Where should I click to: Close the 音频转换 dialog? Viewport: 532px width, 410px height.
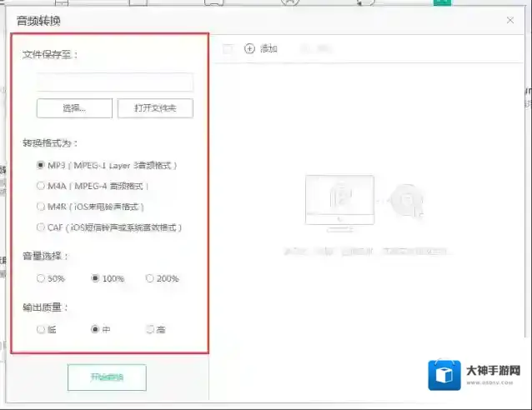(x=510, y=20)
